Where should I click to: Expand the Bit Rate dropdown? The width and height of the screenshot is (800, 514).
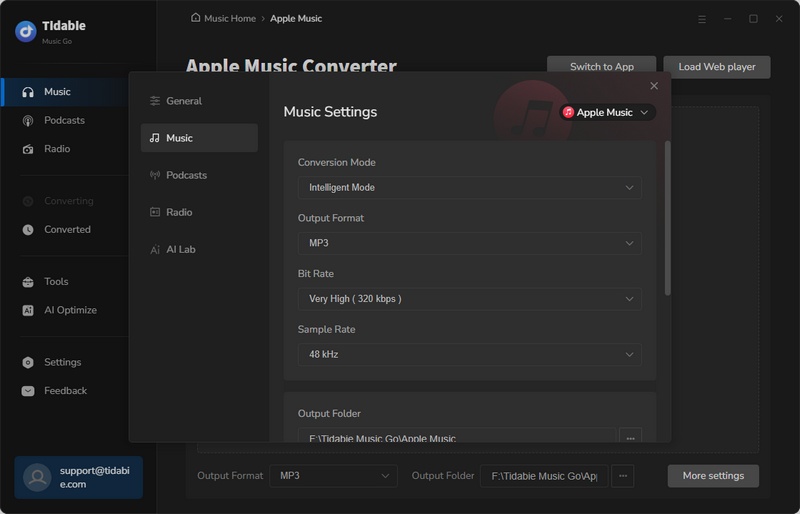[469, 299]
